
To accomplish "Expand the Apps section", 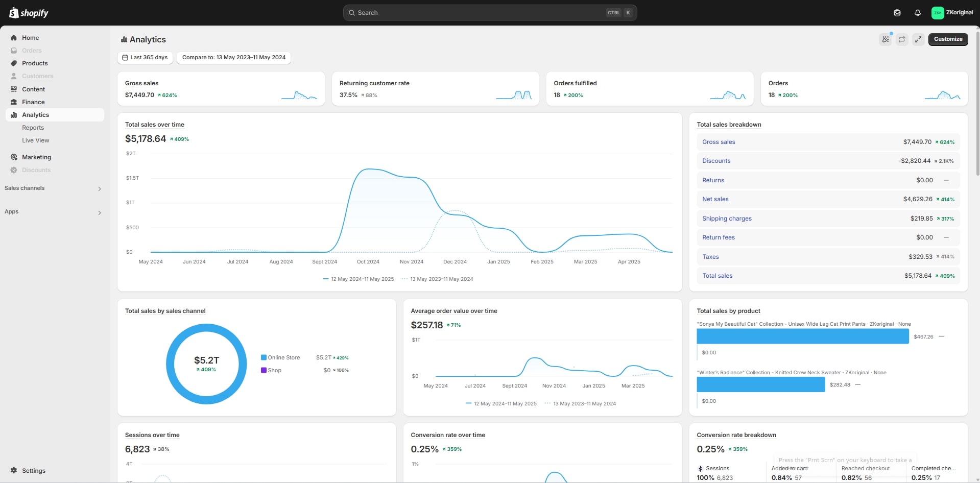I will (100, 212).
